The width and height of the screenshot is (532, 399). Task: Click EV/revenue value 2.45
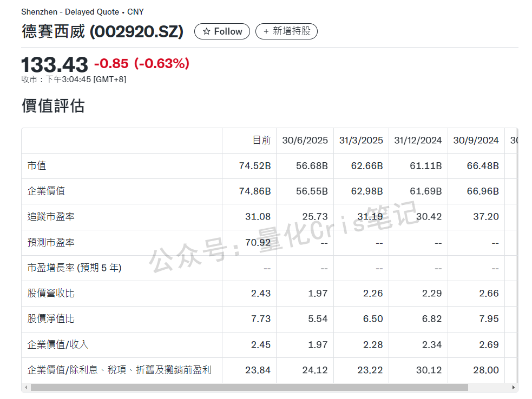pos(261,344)
